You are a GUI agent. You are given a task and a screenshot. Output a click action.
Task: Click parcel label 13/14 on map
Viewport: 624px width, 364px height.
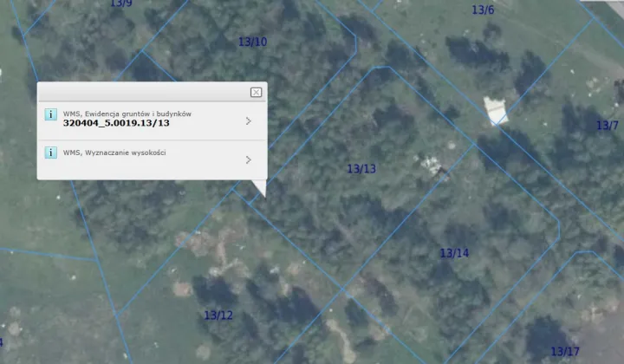454,253
